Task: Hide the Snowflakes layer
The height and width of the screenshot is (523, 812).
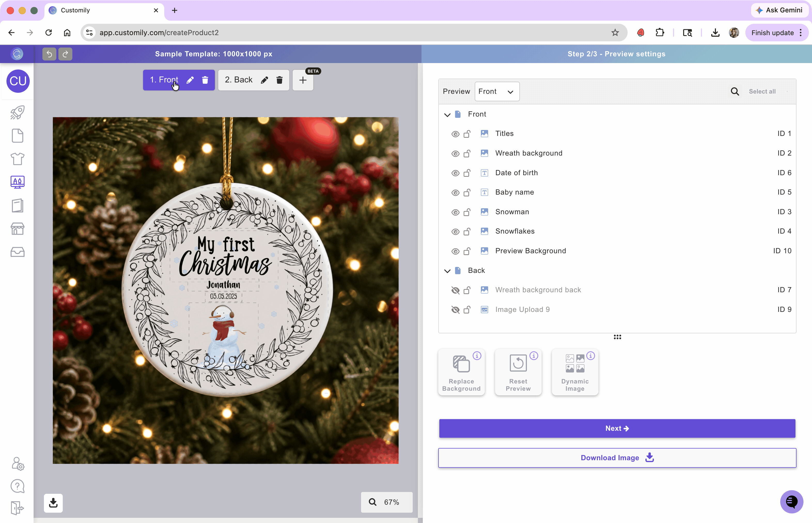Action: (455, 232)
